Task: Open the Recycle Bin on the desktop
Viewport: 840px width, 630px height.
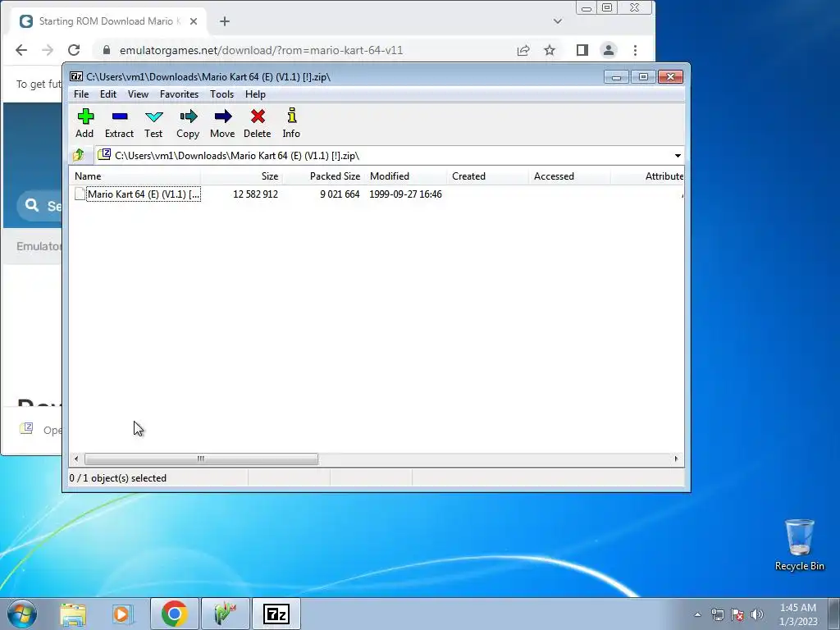Action: (x=799, y=545)
